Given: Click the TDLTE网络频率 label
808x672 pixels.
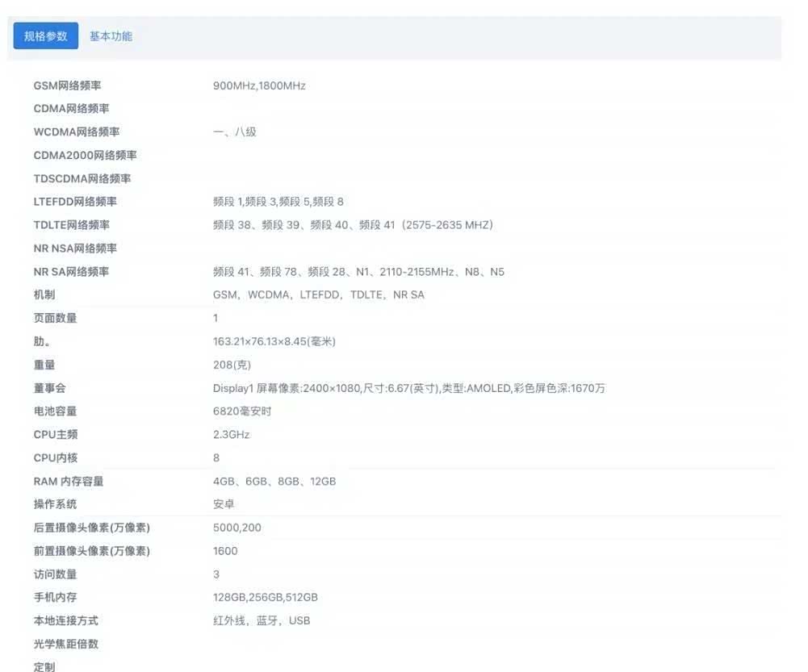Looking at the screenshot, I should click(x=72, y=225).
